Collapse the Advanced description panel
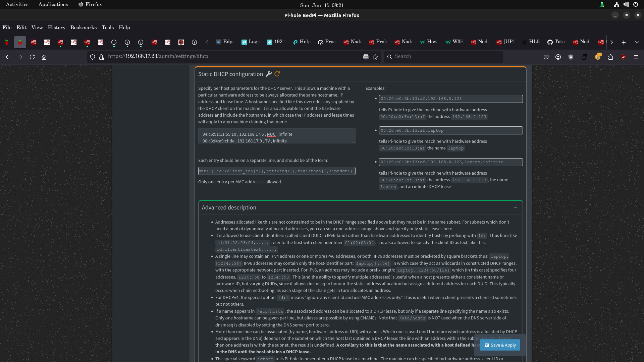The image size is (644, 362). (x=515, y=207)
